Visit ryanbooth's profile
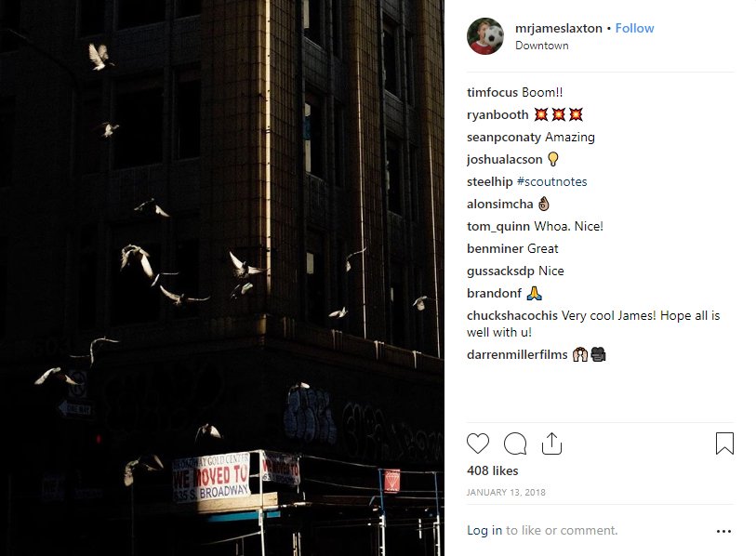 tap(497, 114)
